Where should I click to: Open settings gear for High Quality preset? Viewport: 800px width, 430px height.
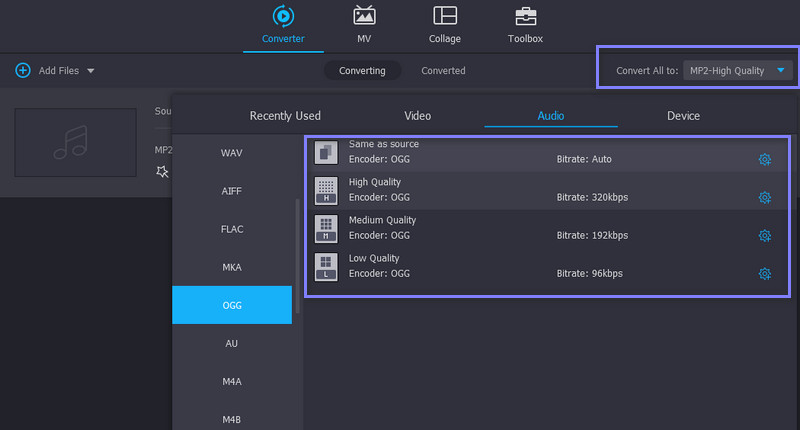(x=764, y=198)
